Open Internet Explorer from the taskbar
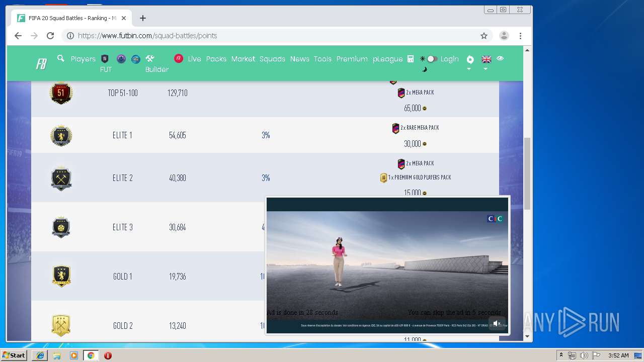This screenshot has width=644, height=362. coord(40,355)
